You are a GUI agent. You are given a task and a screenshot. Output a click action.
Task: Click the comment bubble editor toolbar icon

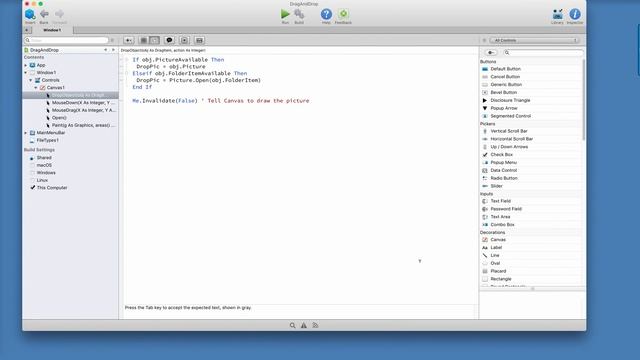169,40
